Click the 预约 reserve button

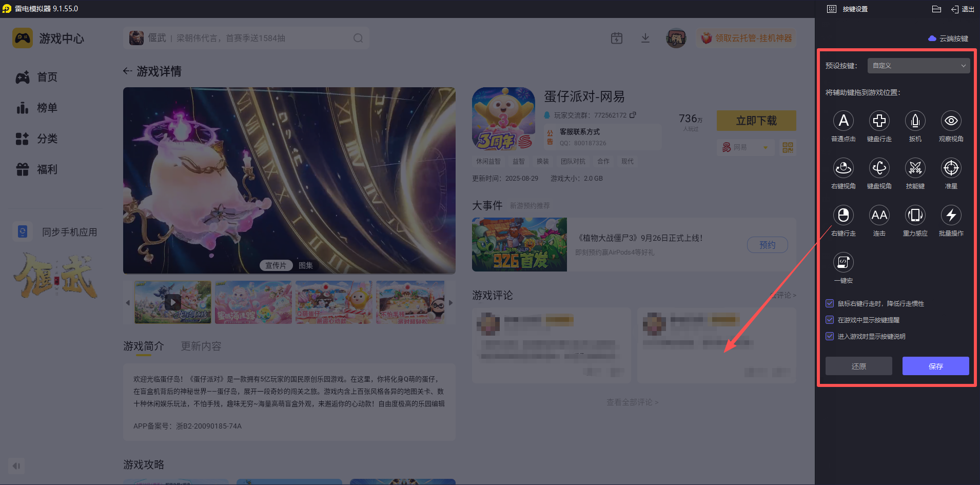pos(768,245)
